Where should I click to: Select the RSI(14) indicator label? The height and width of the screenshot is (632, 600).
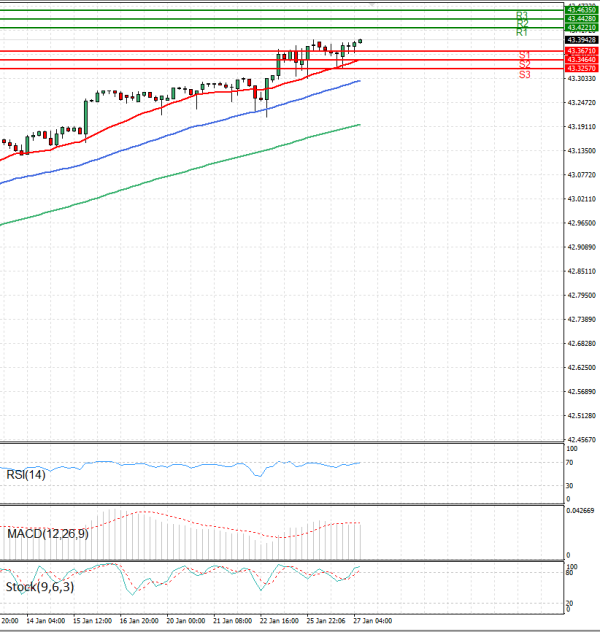pos(28,474)
